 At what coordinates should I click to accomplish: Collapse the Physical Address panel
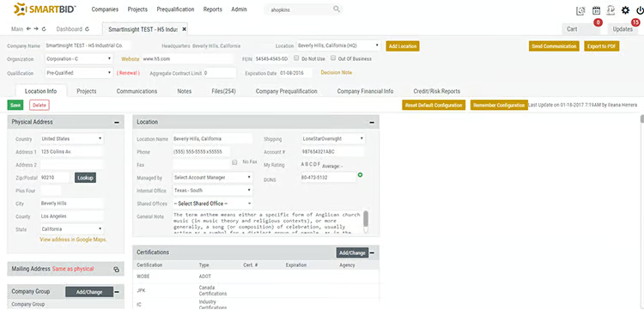click(117, 122)
